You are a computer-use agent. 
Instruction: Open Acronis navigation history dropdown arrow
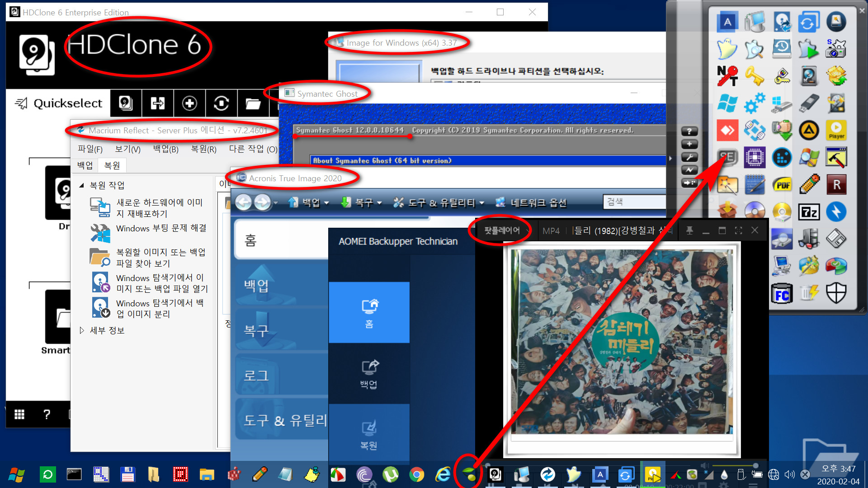[x=276, y=203]
